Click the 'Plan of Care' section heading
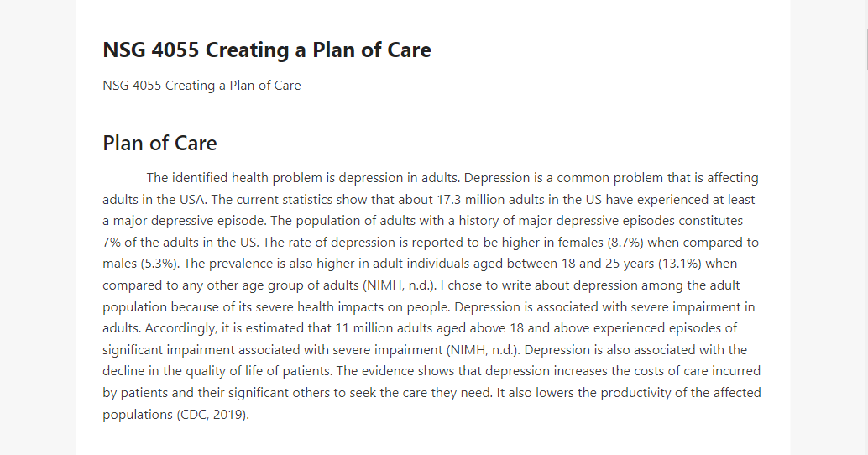The image size is (868, 455). pyautogui.click(x=159, y=144)
